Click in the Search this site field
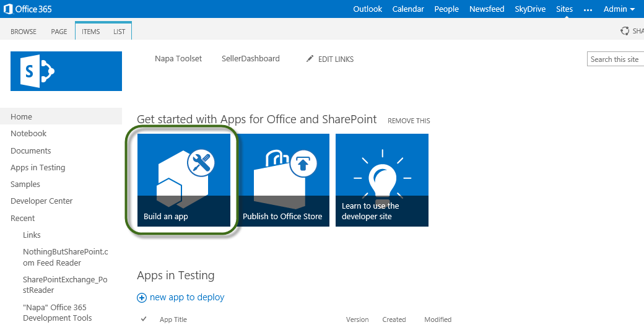 (616, 59)
